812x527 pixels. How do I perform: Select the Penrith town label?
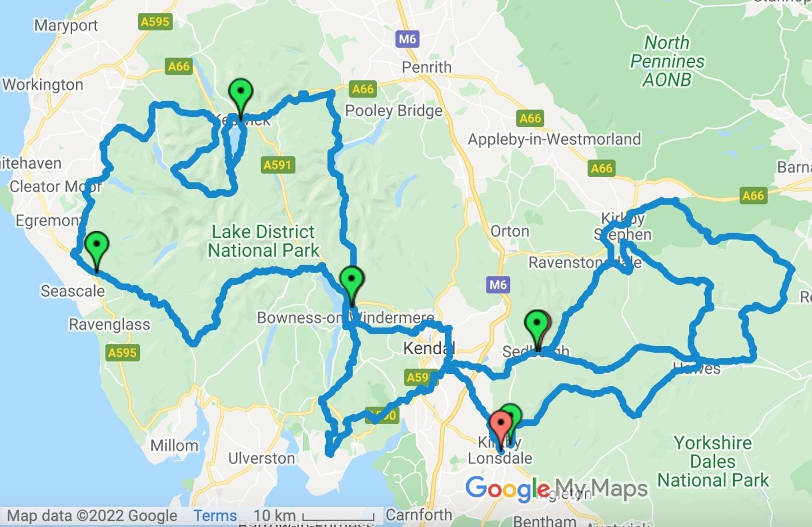click(426, 67)
